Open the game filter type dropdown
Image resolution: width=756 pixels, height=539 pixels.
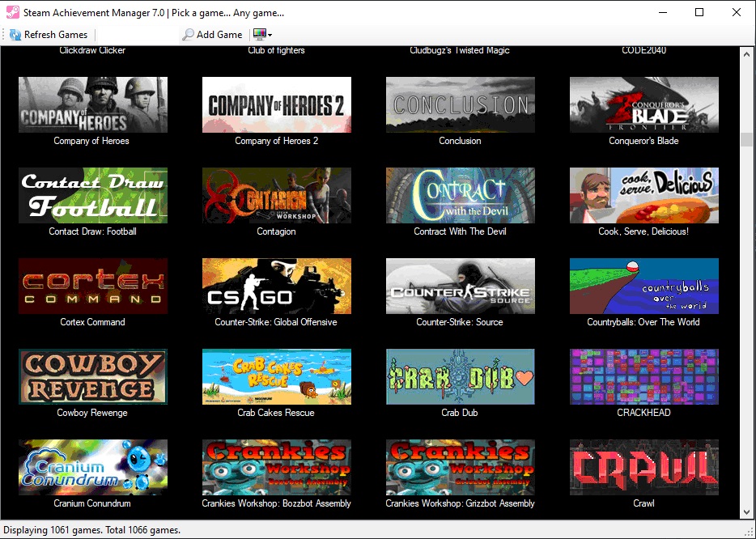263,35
